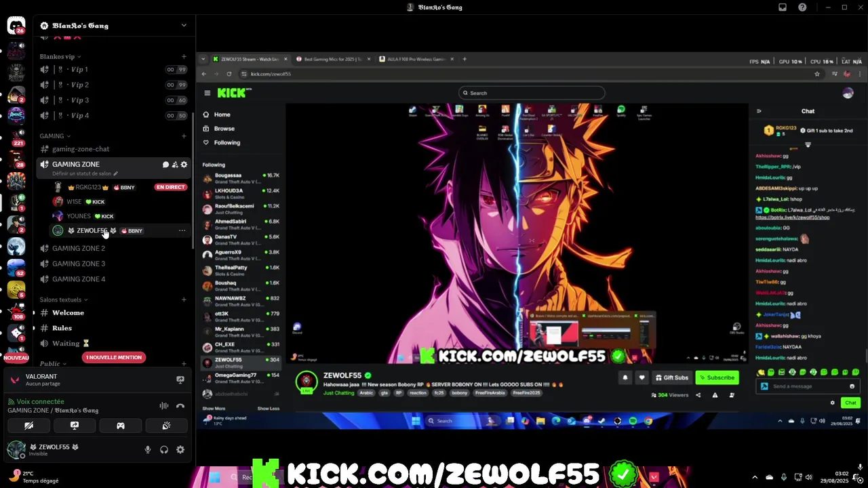This screenshot has width=868, height=488.
Task: Mute microphone in Discord user panel
Action: [148, 449]
